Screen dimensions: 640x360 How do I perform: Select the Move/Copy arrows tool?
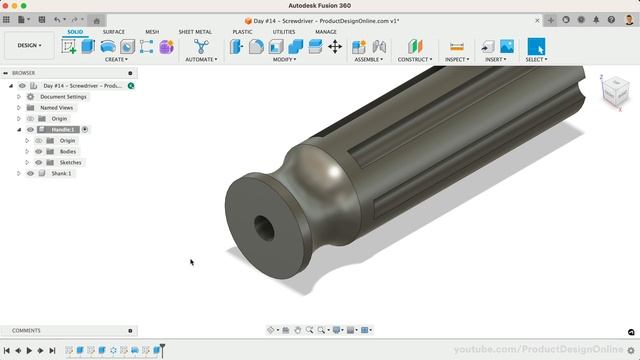click(x=335, y=47)
